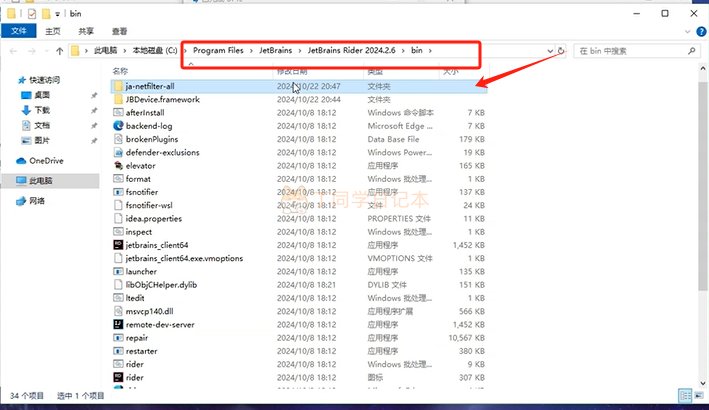Click the Up one level arrow
Screen dimensions: 709x410
[x=60, y=50]
